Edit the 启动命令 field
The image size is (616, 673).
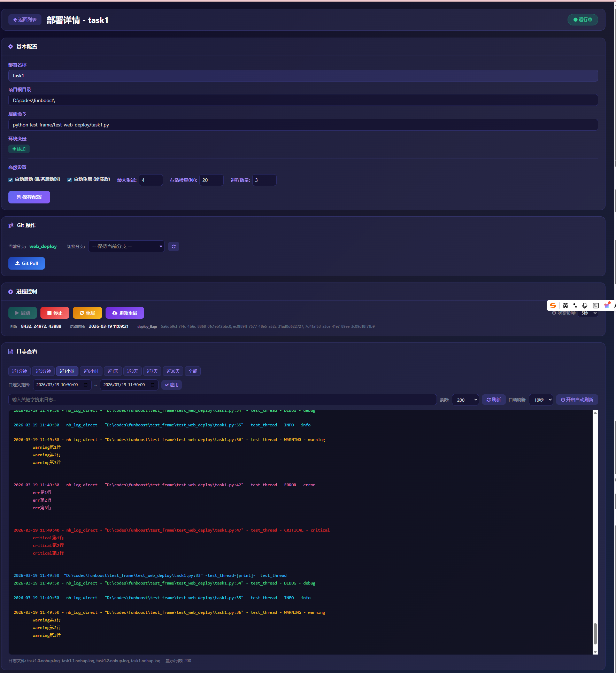[x=303, y=125]
